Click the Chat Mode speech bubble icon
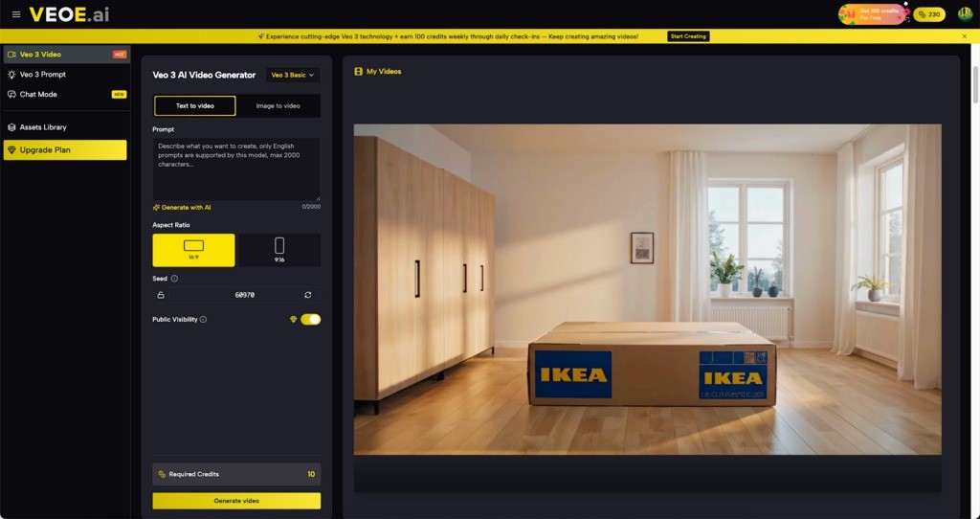 [11, 95]
